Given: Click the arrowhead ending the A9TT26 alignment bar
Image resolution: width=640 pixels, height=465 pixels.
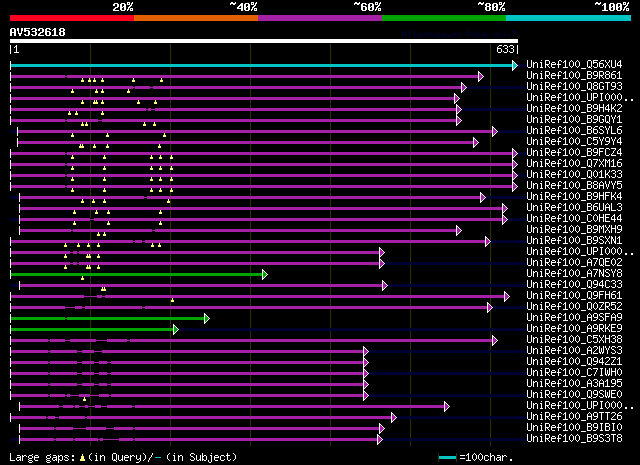Looking at the screenshot, I should click(393, 418).
